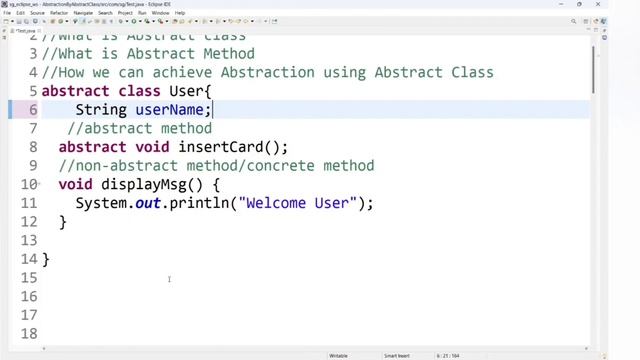The image size is (640, 360).
Task: Switch to the Java perspective icon
Action: point(604,21)
